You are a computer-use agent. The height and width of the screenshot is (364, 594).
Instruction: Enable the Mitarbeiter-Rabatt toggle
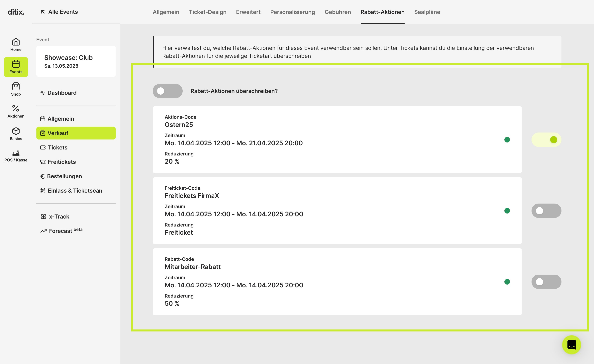pyautogui.click(x=546, y=282)
